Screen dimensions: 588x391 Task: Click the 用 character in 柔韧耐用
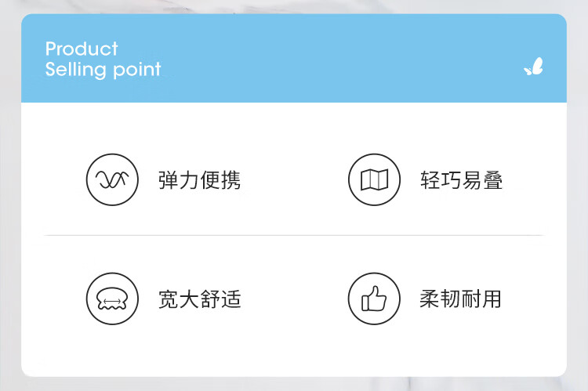(492, 299)
